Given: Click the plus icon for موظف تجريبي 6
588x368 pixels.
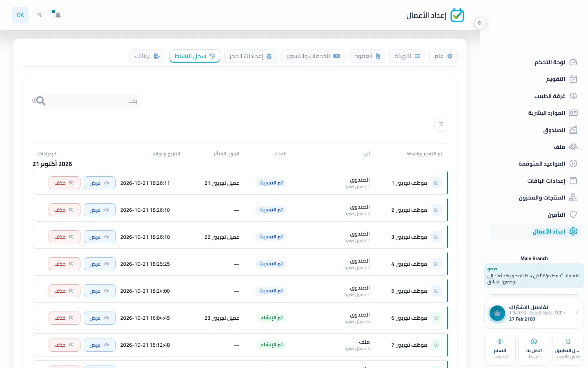Looking at the screenshot, I should pyautogui.click(x=436, y=318).
